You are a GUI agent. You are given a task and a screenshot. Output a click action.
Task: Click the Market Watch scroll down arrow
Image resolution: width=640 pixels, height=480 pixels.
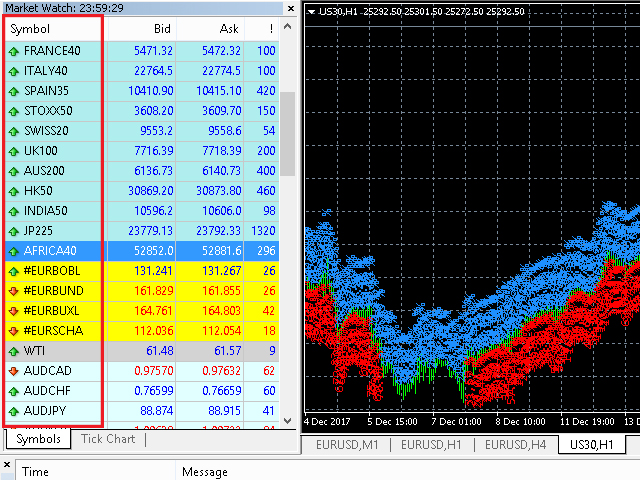(x=287, y=421)
